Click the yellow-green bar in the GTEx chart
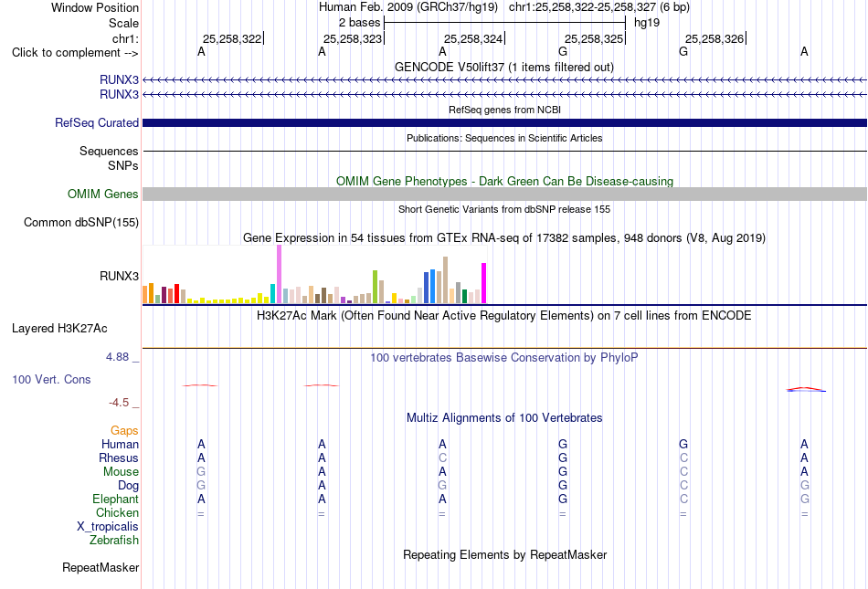Image resolution: width=868 pixels, height=589 pixels. (375, 287)
